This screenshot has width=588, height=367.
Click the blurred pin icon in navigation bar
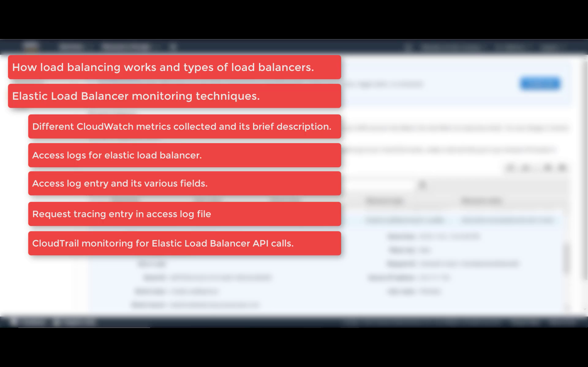pos(173,47)
